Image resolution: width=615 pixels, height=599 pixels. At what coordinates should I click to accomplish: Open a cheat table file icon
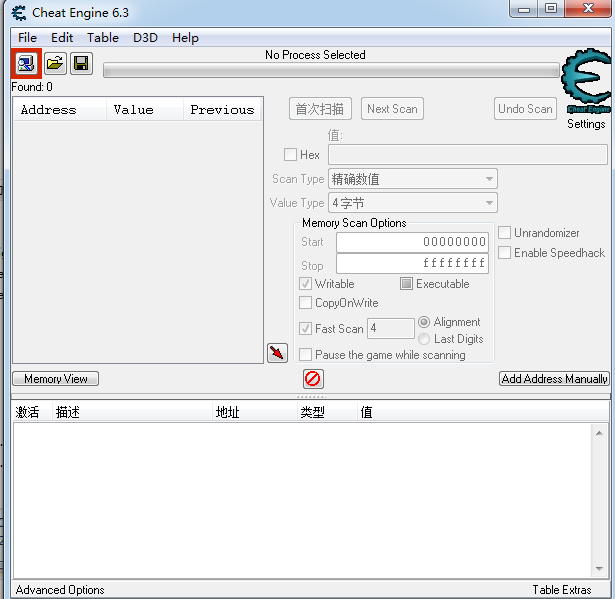pos(55,63)
